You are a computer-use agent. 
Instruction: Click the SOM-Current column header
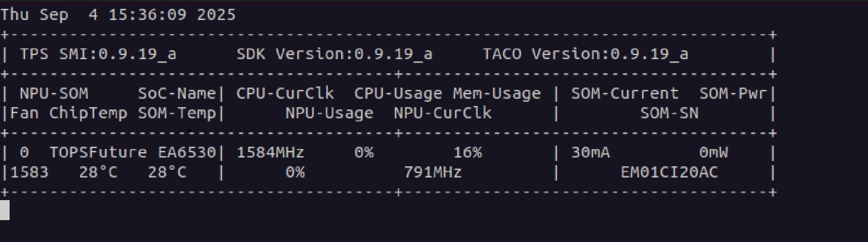tap(624, 94)
